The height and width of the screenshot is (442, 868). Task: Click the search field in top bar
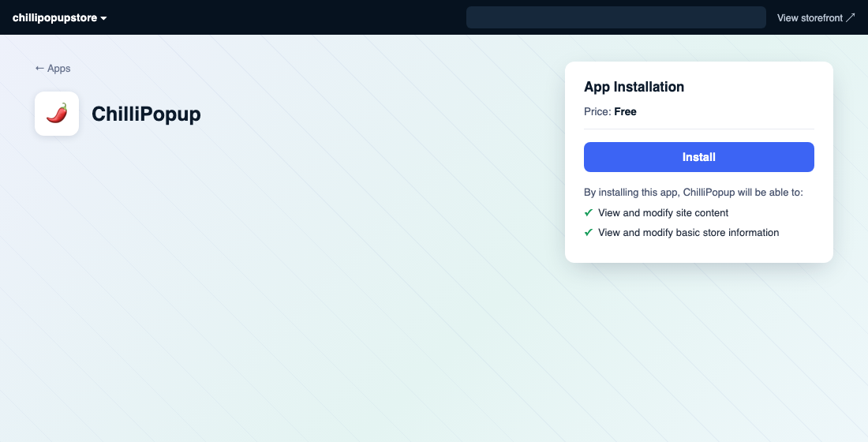pos(616,17)
